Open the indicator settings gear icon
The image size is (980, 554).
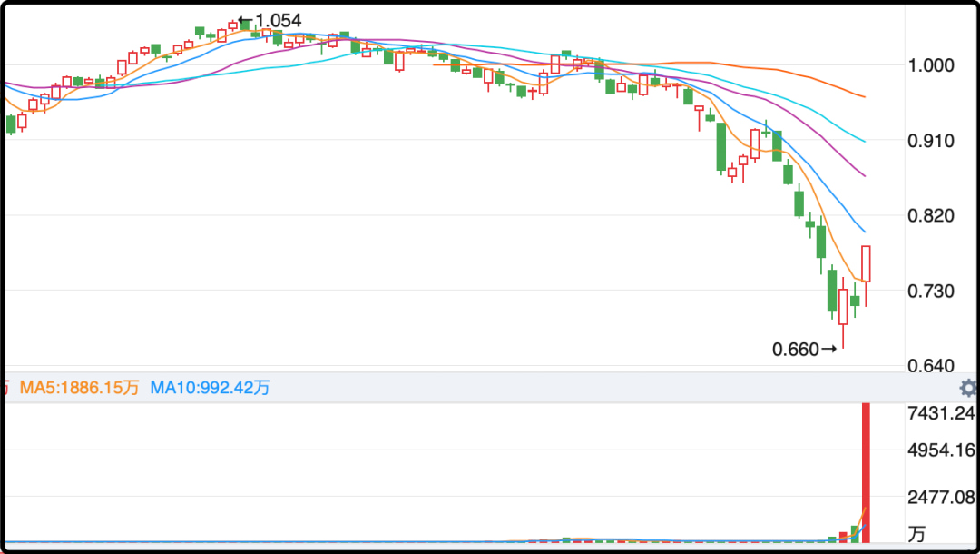969,388
